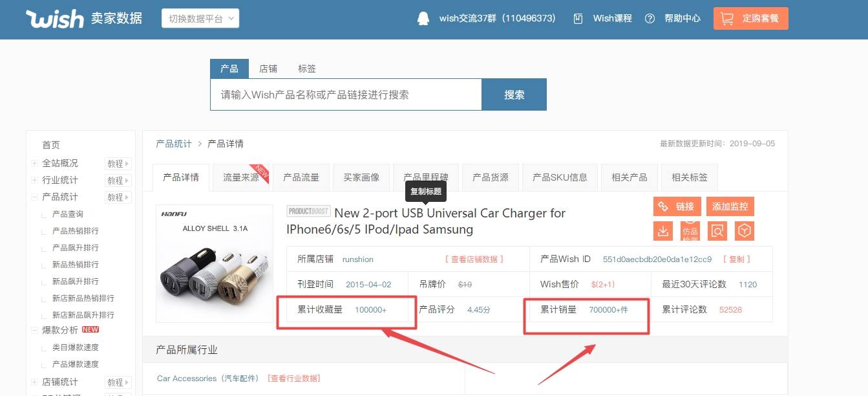Open 产品飙升排行 in the sidebar

pos(76,248)
